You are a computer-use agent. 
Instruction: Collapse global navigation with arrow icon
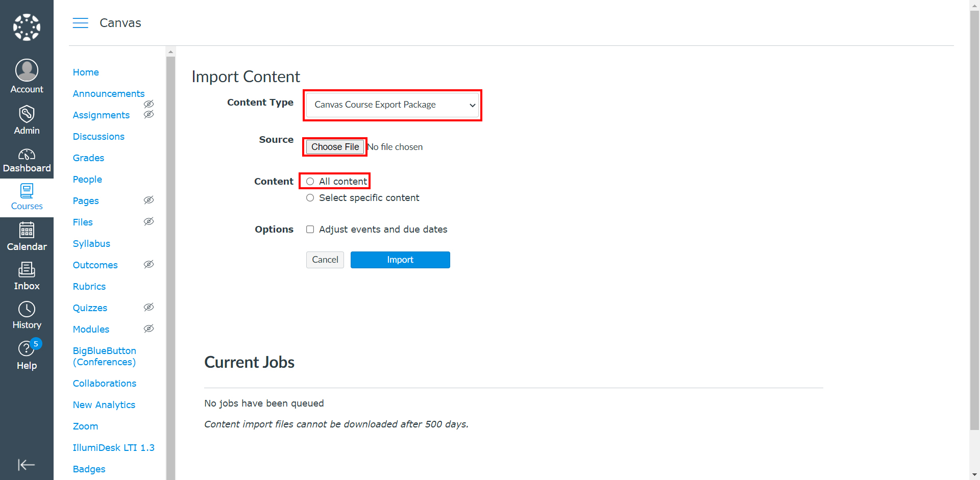pyautogui.click(x=27, y=465)
